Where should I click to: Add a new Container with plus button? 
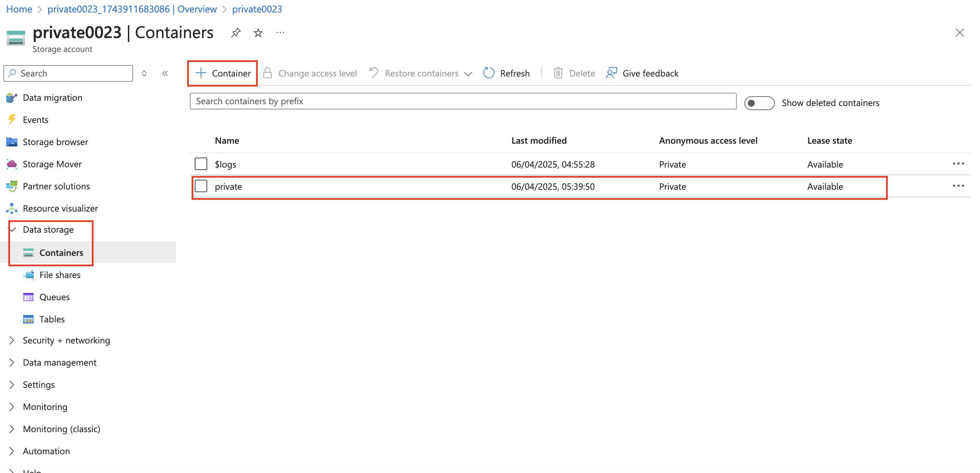click(x=222, y=73)
